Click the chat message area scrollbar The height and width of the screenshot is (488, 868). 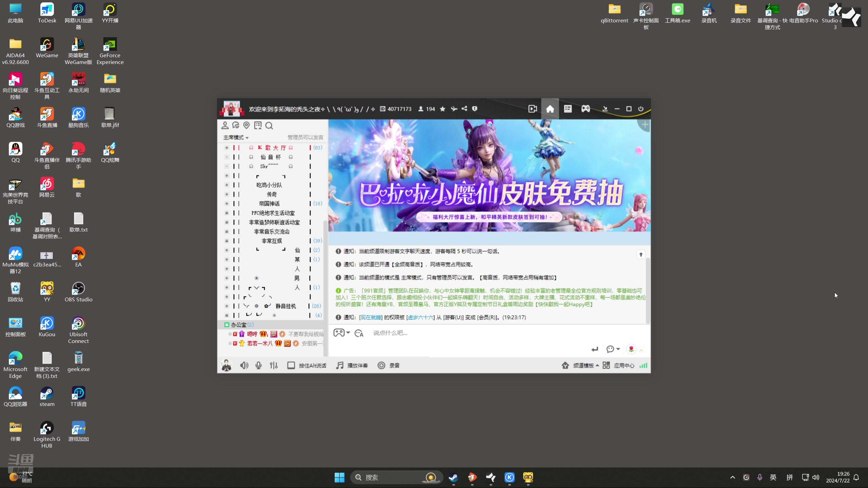[648, 291]
